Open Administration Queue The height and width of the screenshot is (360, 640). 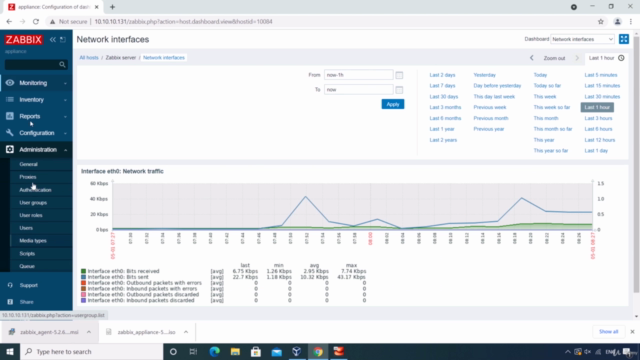pyautogui.click(x=27, y=266)
